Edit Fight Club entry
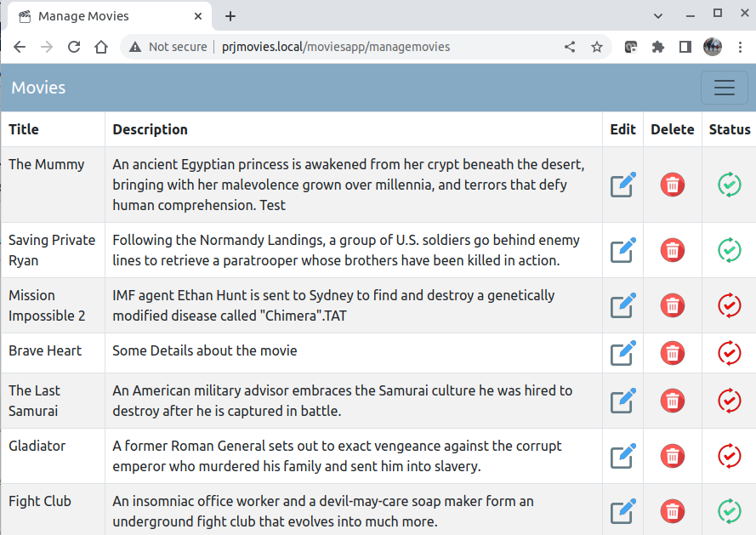 pos(623,511)
